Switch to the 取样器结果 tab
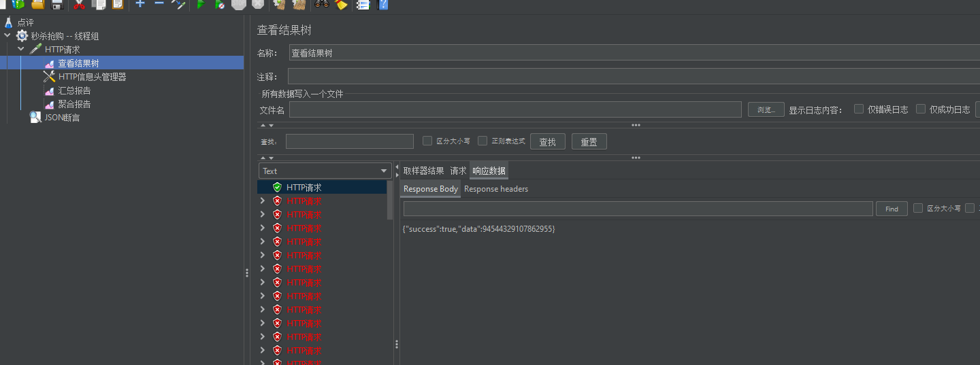The image size is (980, 365). point(423,171)
